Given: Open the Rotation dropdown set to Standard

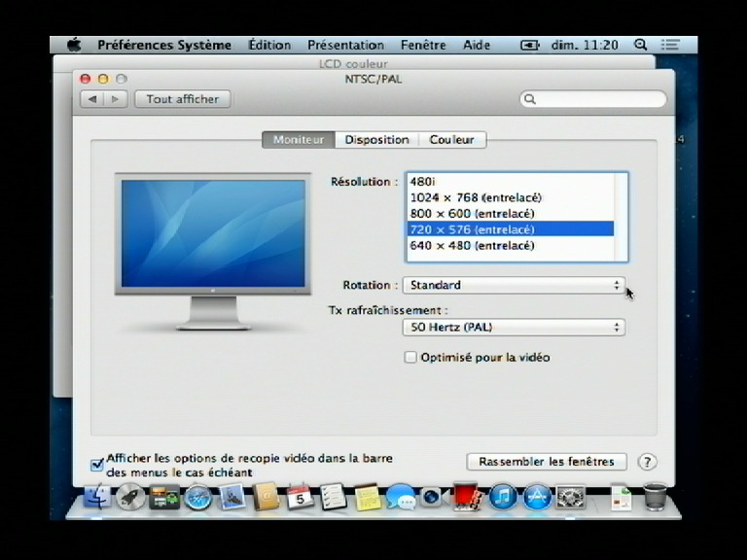Looking at the screenshot, I should [514, 285].
